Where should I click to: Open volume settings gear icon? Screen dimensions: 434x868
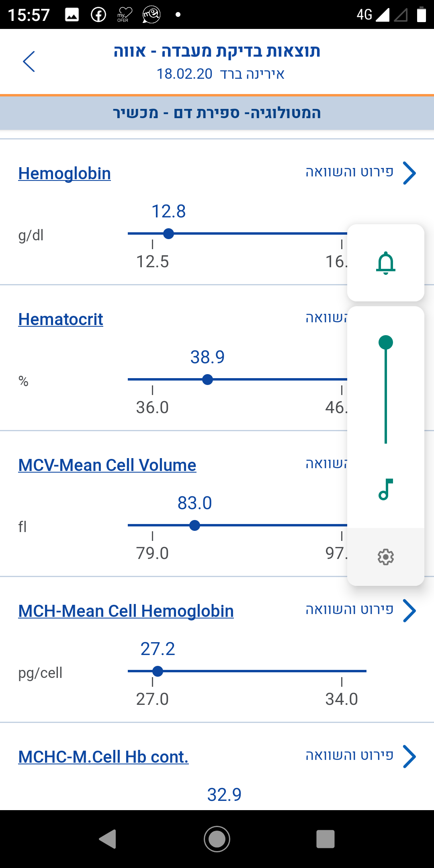386,557
